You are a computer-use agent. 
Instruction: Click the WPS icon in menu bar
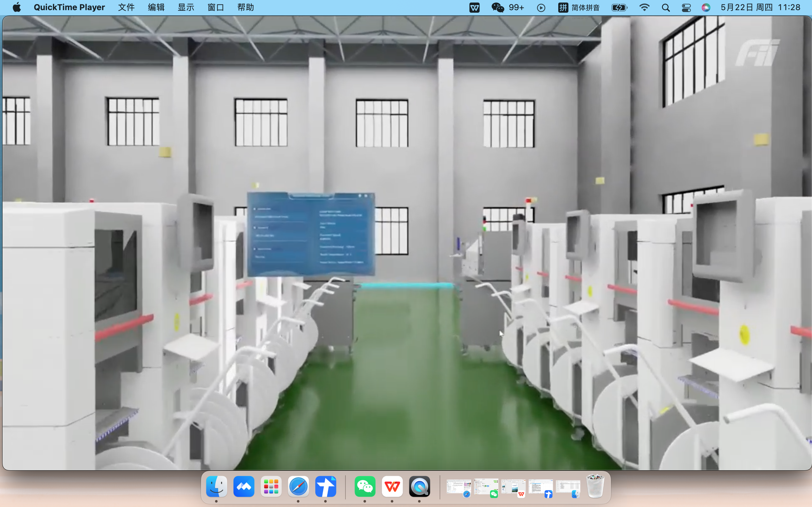pos(474,7)
